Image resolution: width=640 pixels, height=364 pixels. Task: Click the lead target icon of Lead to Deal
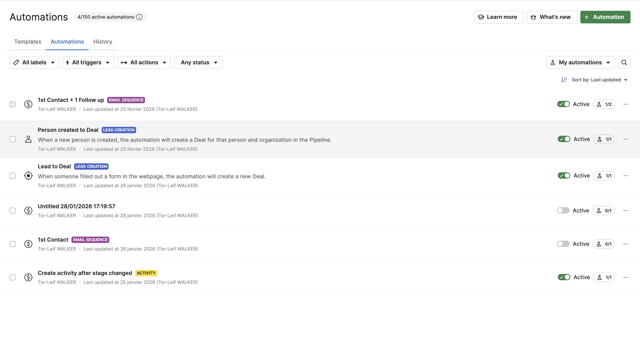point(28,176)
